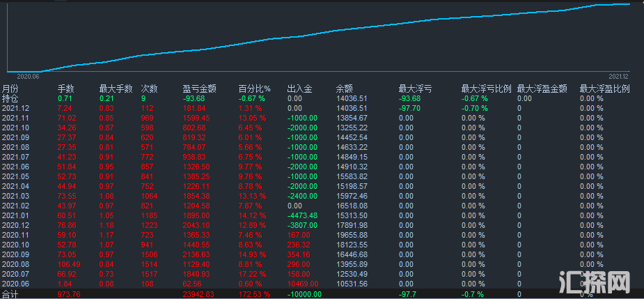Click floating loss -97.70 in 2021.12 row
This screenshot has width=644, height=299.
coord(409,108)
